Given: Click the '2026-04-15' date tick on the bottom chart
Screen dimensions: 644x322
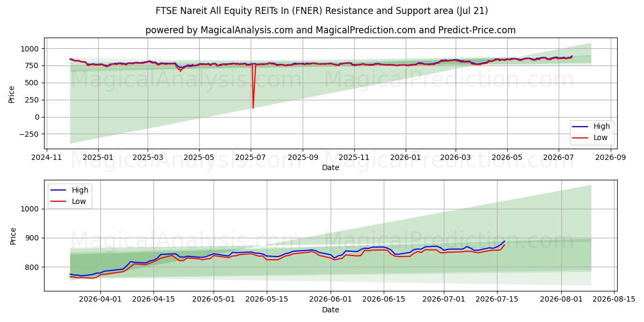Looking at the screenshot, I should pyautogui.click(x=154, y=299).
